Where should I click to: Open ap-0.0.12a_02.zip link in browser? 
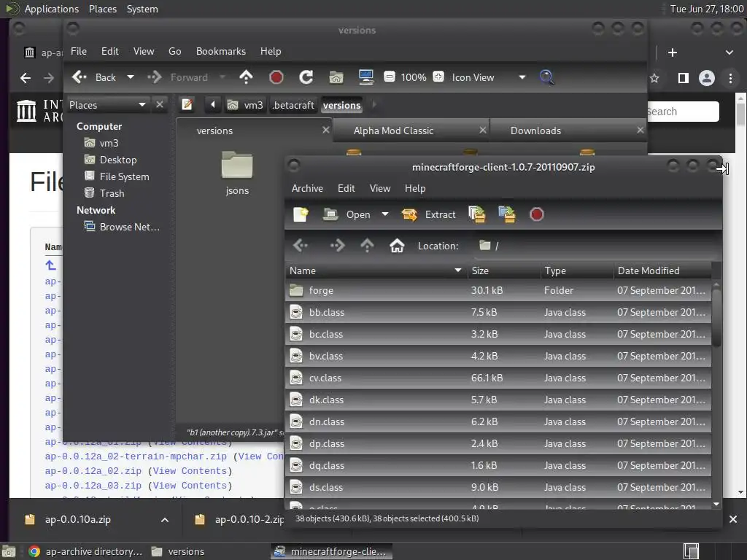pyautogui.click(x=93, y=471)
